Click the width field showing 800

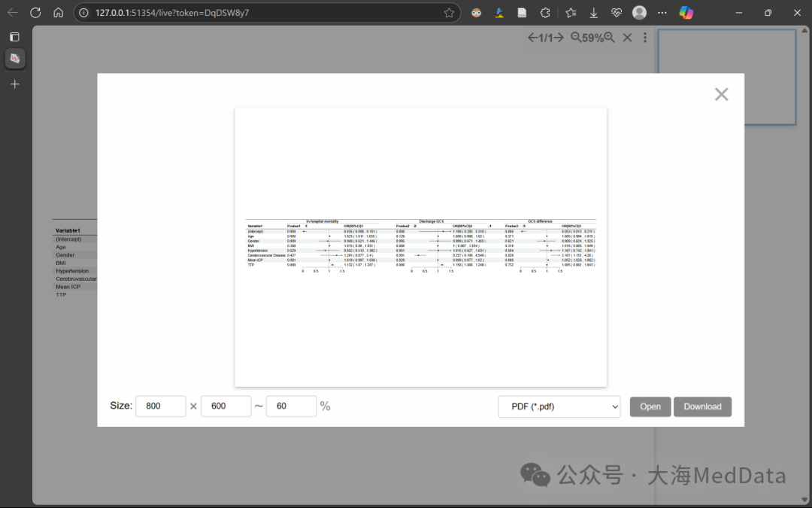coord(161,406)
